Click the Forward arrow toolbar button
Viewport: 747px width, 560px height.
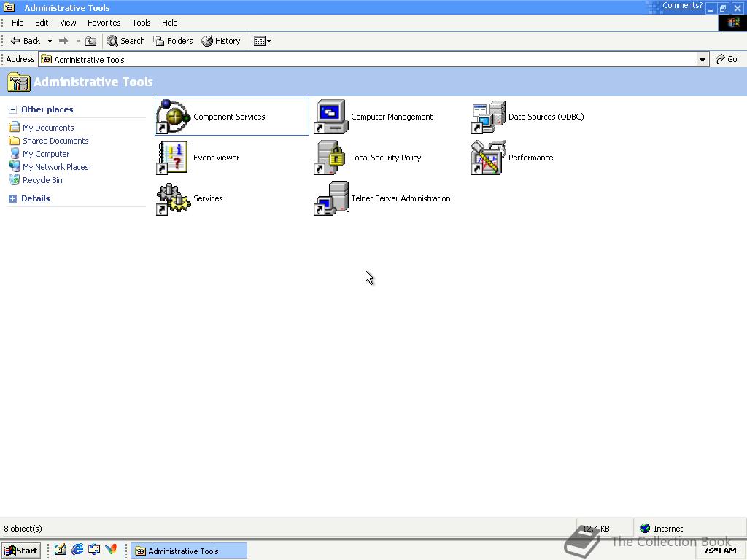pyautogui.click(x=63, y=41)
